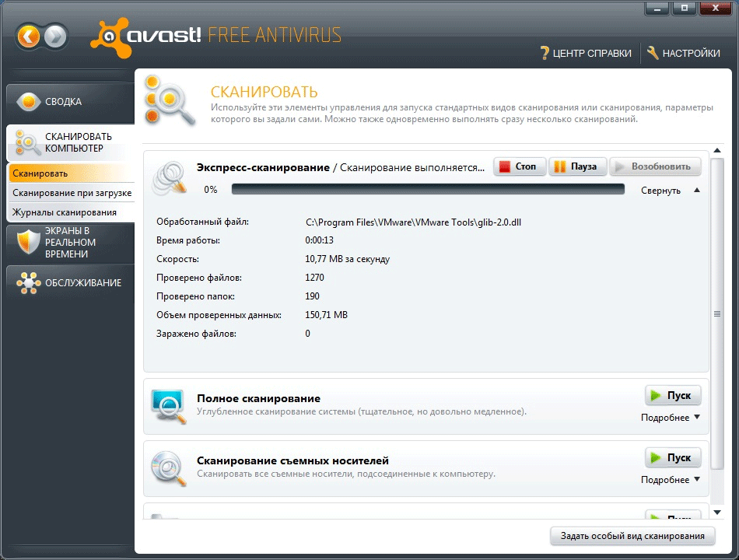This screenshot has width=739, height=560.
Task: Pause the scan using Пауза button
Action: (x=576, y=166)
